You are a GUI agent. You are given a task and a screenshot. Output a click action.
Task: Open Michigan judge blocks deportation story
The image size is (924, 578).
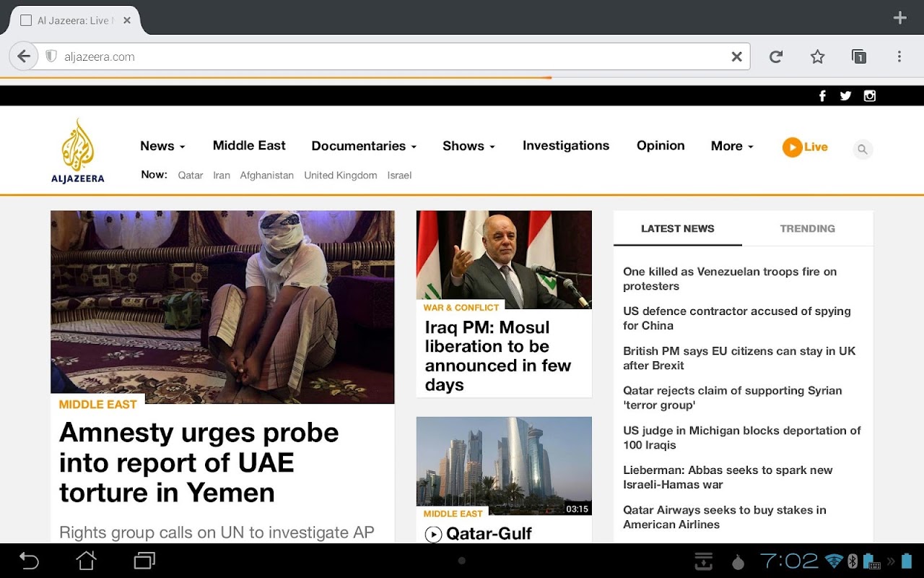point(742,438)
